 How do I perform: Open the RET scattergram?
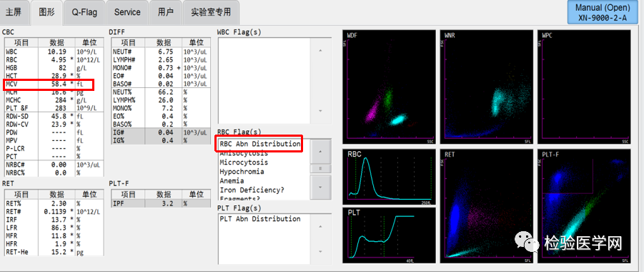(487, 205)
